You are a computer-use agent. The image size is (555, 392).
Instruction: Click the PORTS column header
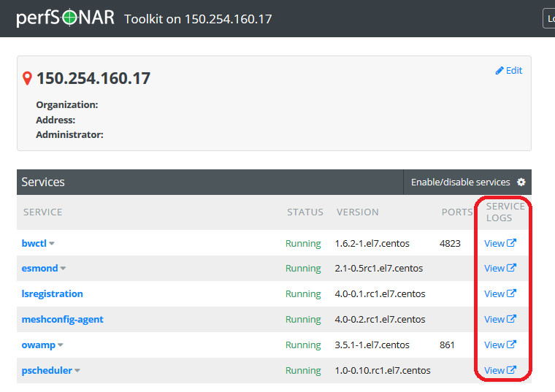click(457, 212)
